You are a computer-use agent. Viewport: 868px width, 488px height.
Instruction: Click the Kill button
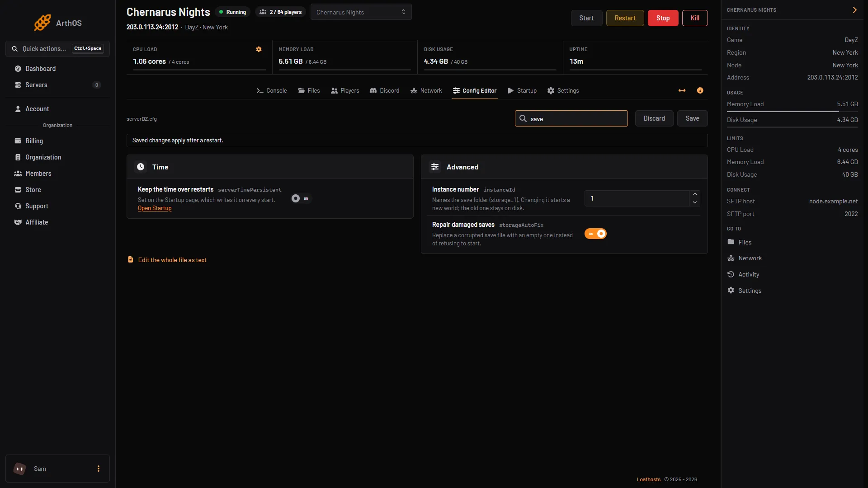[695, 18]
